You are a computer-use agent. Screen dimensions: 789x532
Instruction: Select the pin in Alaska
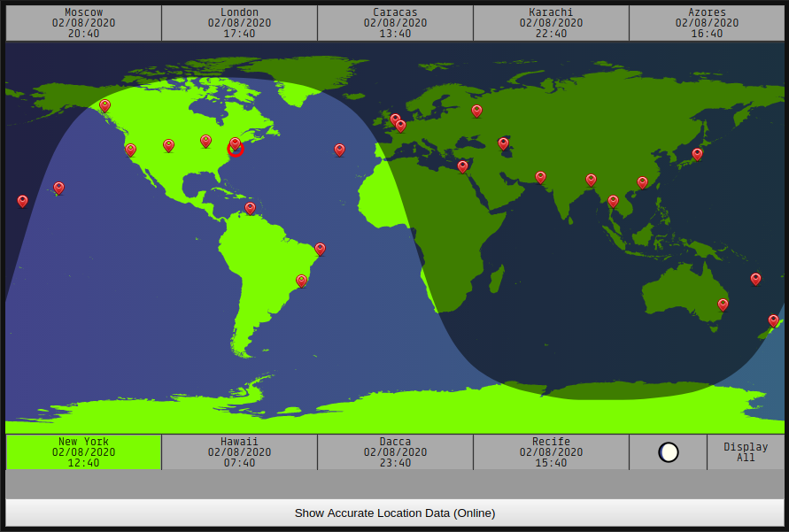pos(104,105)
